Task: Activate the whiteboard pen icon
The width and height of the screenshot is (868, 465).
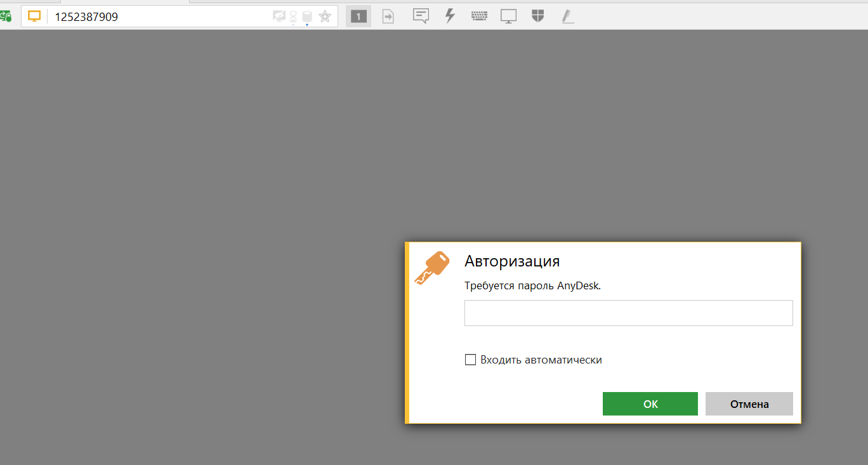Action: (x=567, y=16)
